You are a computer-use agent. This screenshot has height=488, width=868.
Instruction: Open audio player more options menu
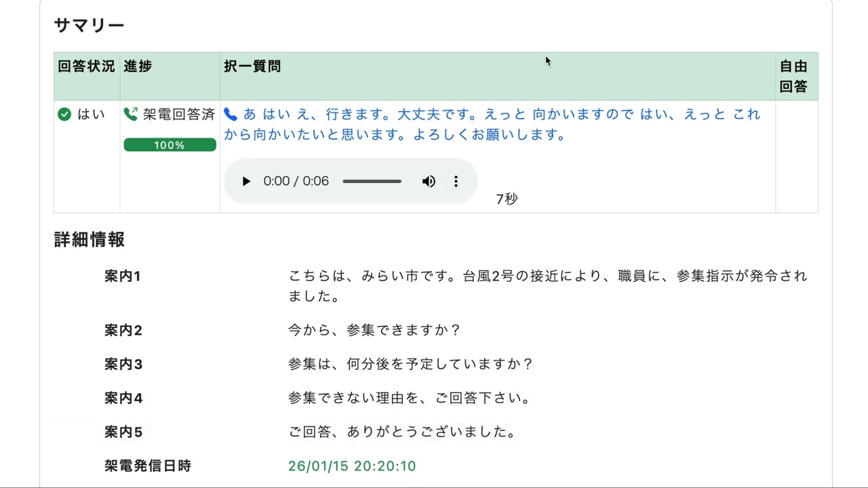[x=456, y=182]
